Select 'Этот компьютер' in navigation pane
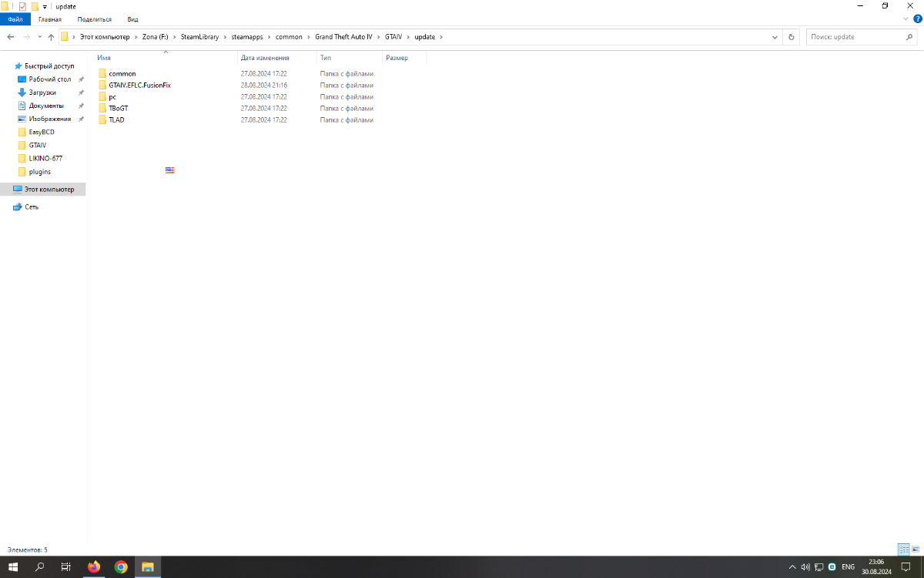This screenshot has height=578, width=924. (43, 189)
